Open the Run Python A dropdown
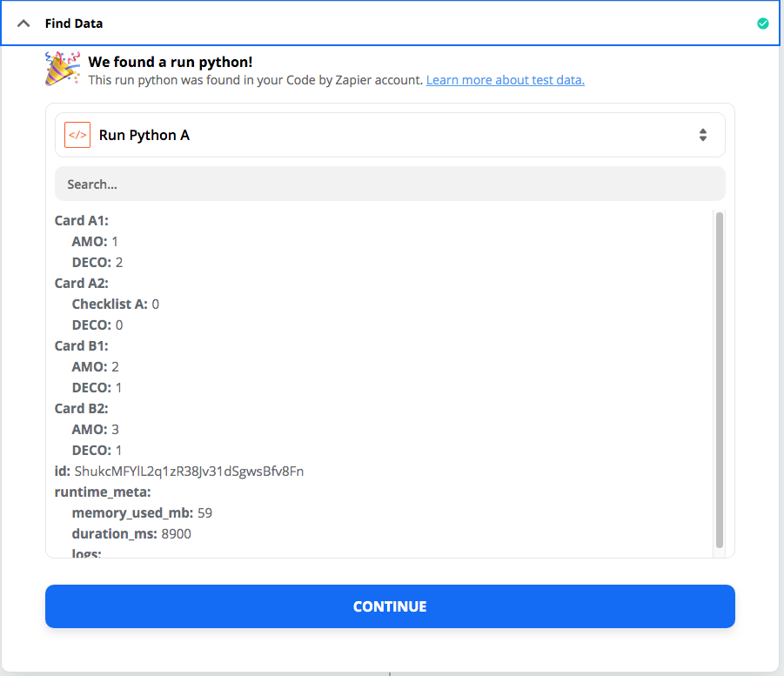 pos(390,135)
